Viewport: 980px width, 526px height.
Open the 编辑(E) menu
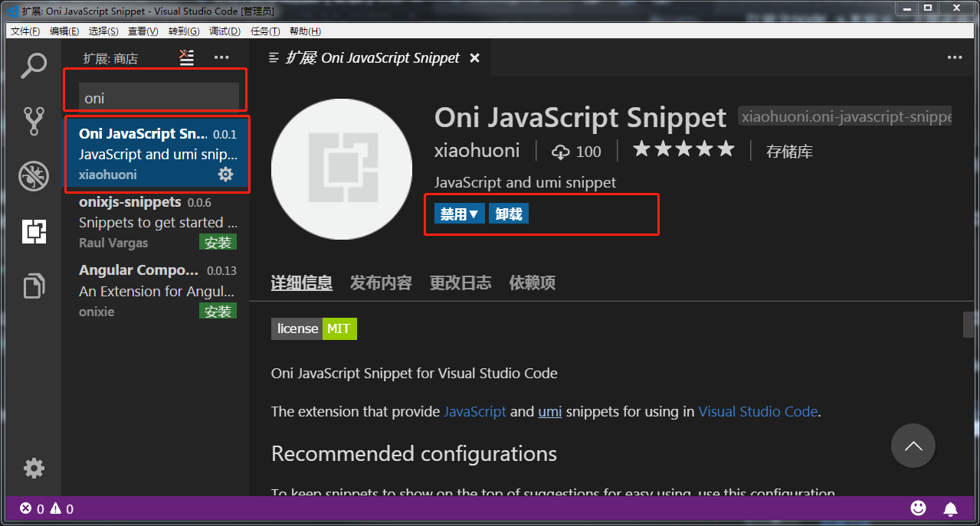tap(64, 31)
